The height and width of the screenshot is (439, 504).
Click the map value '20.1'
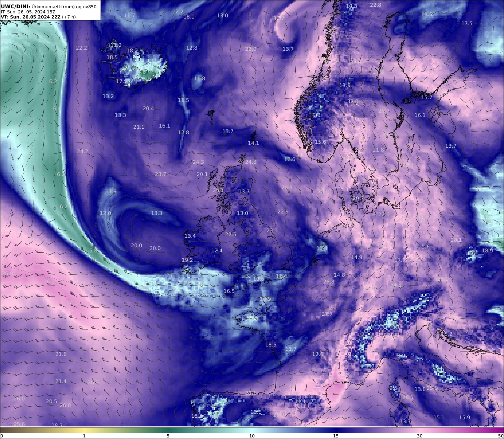[202, 174]
